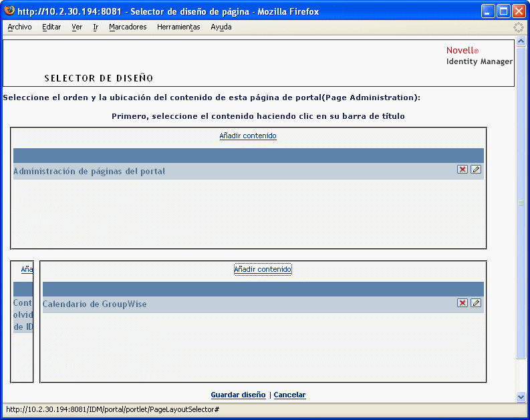The height and width of the screenshot is (420, 530).
Task: Click the scrollbar up arrow
Action: 521,41
